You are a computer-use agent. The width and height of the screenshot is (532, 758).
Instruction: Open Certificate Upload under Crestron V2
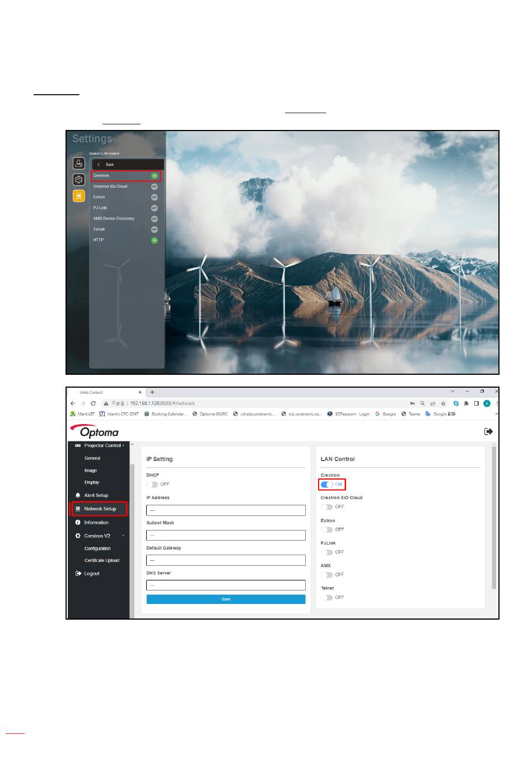click(x=102, y=560)
